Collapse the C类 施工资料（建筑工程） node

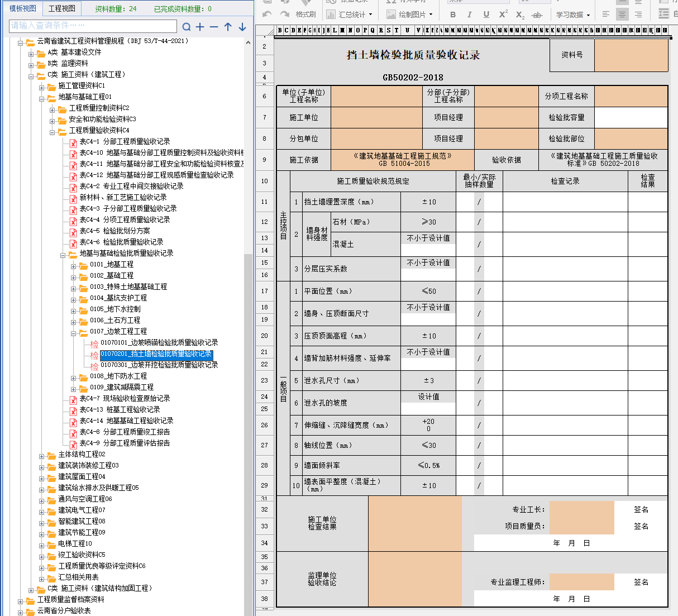(31, 76)
